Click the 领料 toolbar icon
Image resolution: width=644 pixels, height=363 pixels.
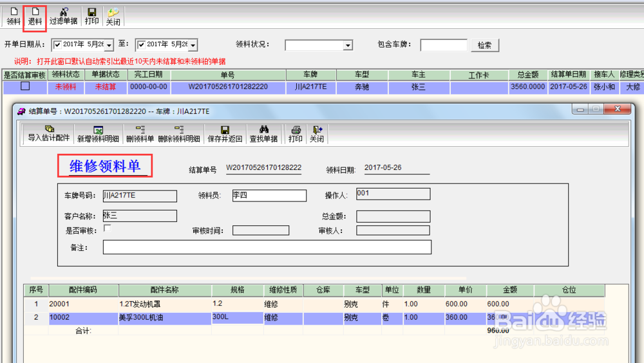tap(14, 17)
